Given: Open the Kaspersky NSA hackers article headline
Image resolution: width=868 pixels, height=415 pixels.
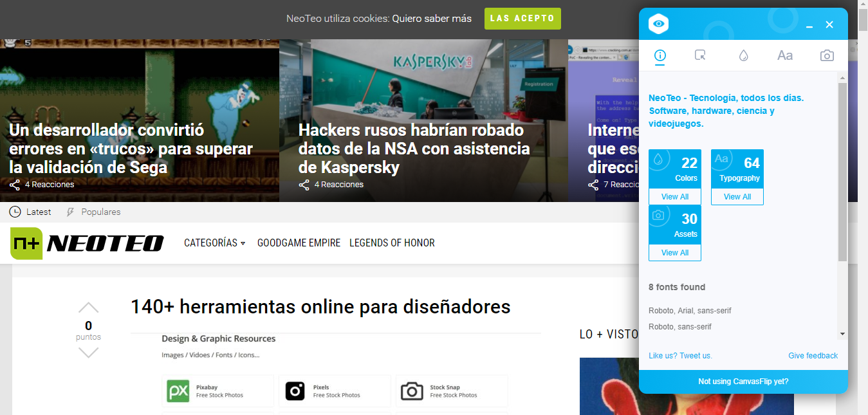Looking at the screenshot, I should tap(414, 149).
